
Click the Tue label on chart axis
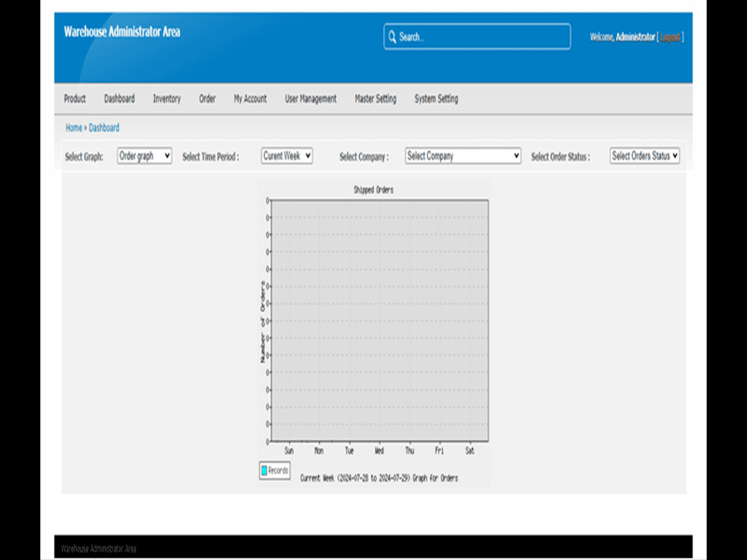(x=349, y=450)
